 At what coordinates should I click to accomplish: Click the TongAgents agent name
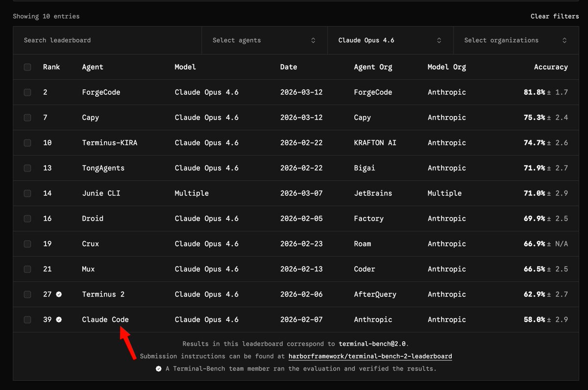point(103,168)
